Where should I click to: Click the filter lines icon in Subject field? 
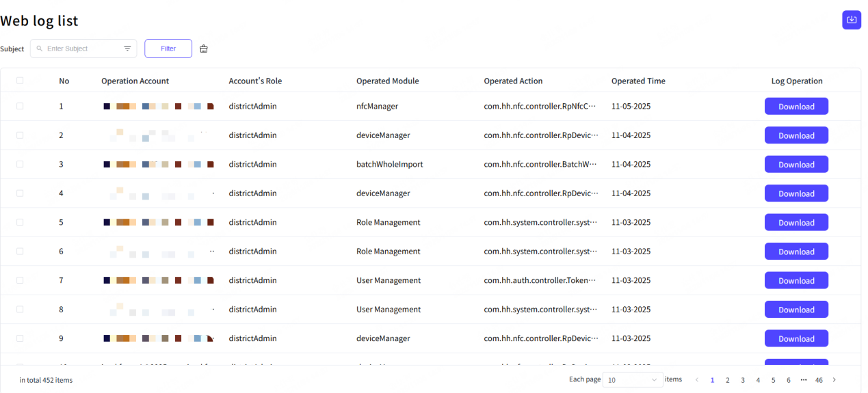tap(127, 49)
